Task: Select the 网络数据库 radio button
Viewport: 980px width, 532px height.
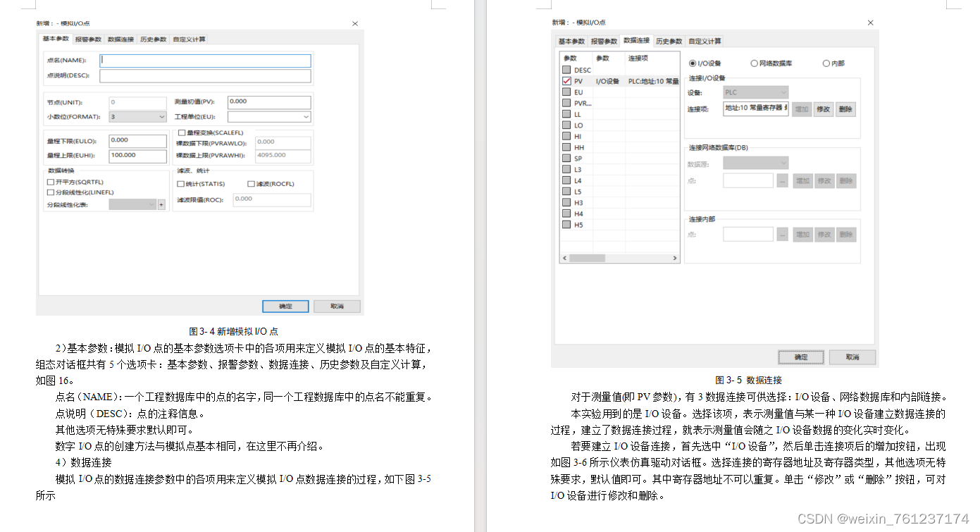Action: coord(754,63)
